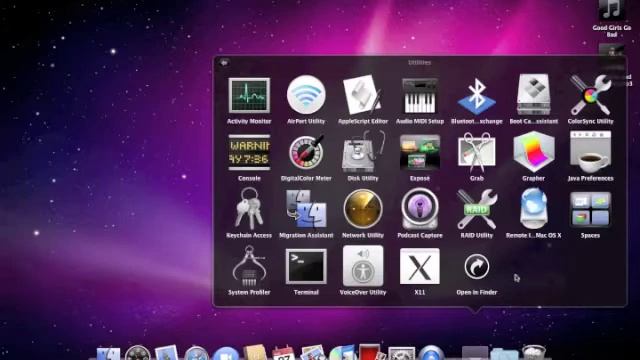Go back using stack's back arrow

click(x=224, y=62)
